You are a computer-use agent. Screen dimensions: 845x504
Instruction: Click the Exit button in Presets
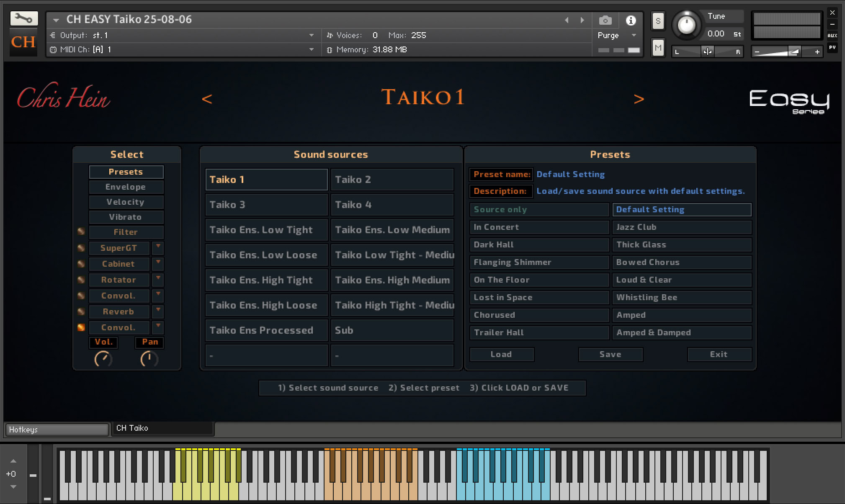coord(719,354)
